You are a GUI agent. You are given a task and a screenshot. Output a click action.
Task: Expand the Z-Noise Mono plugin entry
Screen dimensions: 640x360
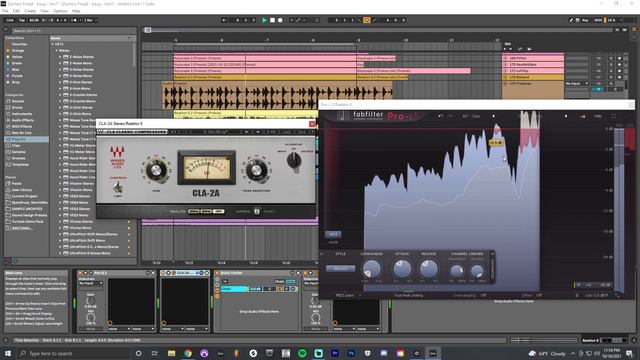click(x=60, y=63)
